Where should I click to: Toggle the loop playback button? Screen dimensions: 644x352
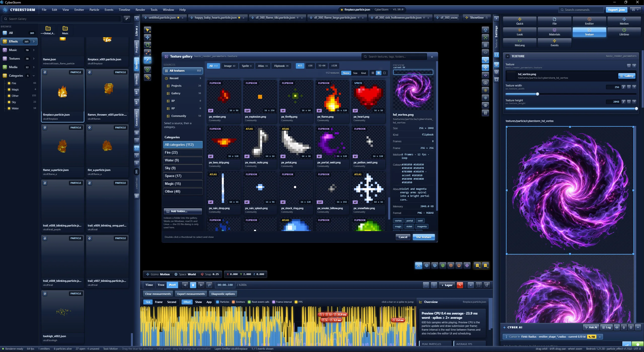click(209, 285)
